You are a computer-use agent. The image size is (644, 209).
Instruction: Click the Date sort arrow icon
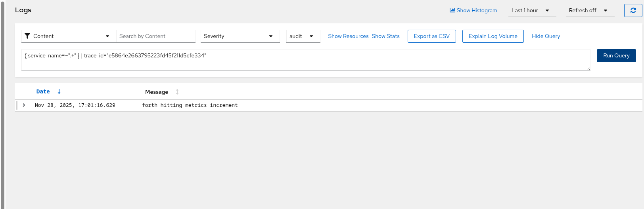(x=59, y=91)
